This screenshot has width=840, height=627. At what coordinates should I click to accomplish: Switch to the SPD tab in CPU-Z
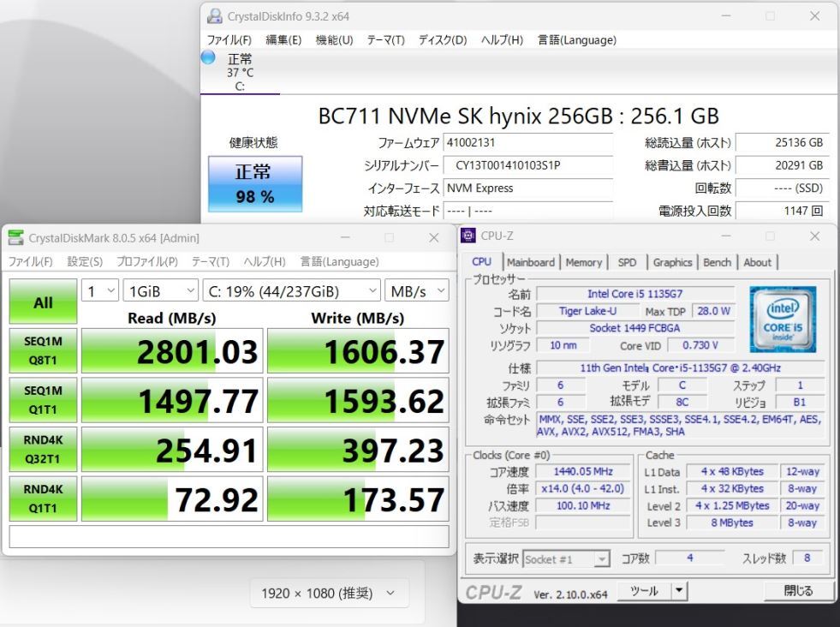(x=628, y=262)
